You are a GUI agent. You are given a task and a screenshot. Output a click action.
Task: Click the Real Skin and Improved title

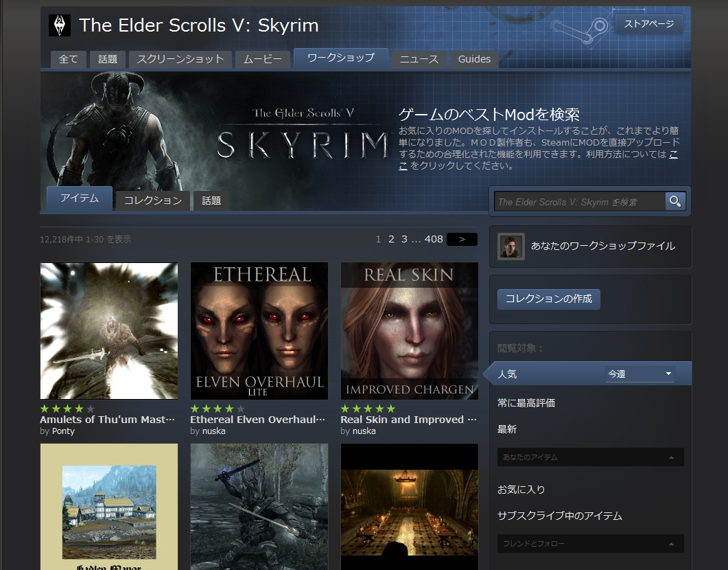click(408, 420)
